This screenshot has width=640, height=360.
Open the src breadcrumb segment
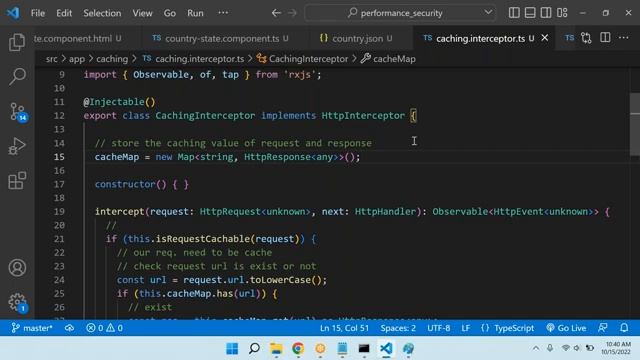[x=51, y=59]
